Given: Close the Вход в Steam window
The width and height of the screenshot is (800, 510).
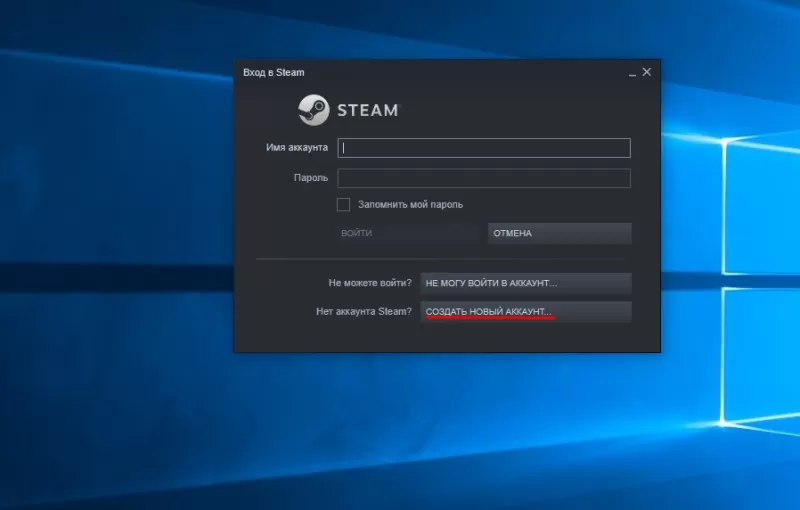Looking at the screenshot, I should point(647,72).
